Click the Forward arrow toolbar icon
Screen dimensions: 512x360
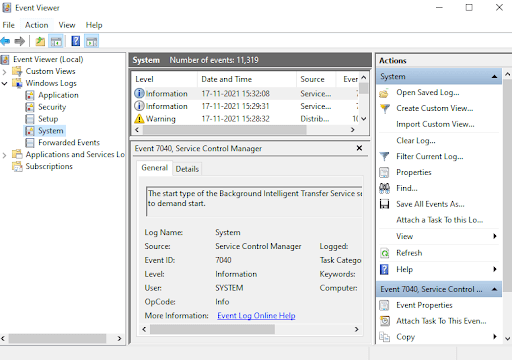(20, 41)
